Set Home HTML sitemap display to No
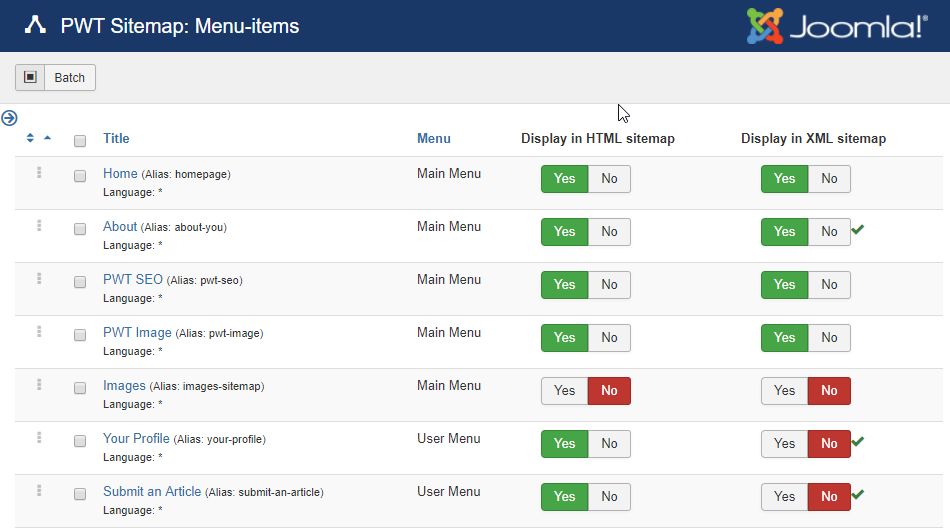The width and height of the screenshot is (950, 532). click(x=609, y=179)
